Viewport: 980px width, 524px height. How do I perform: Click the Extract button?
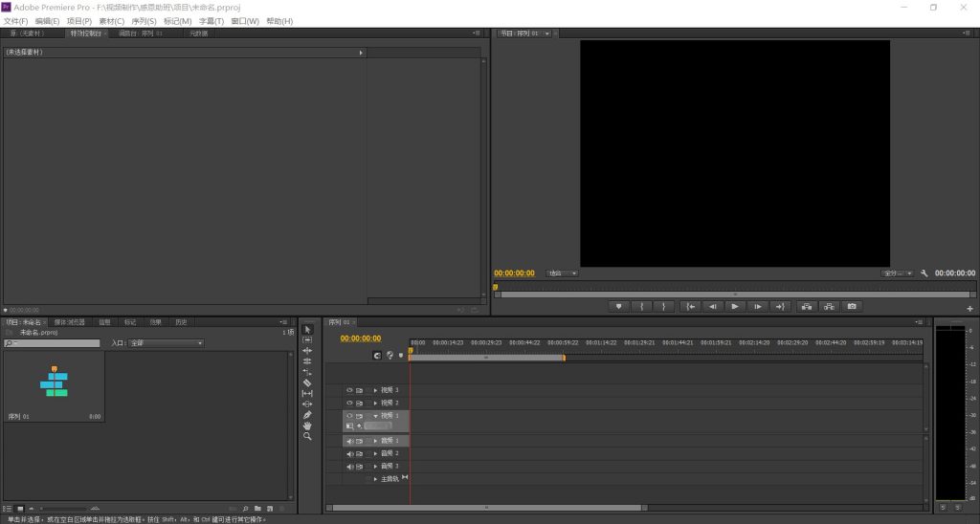[830, 307]
